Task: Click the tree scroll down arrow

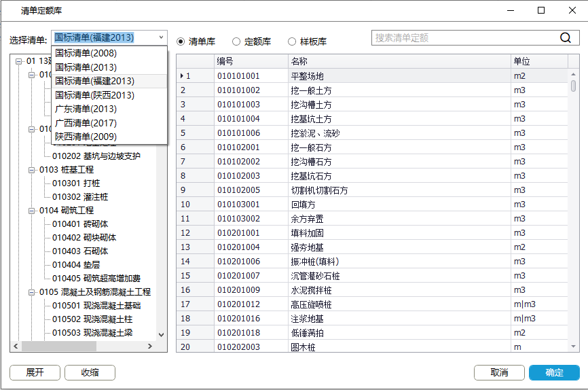Action: (161, 335)
